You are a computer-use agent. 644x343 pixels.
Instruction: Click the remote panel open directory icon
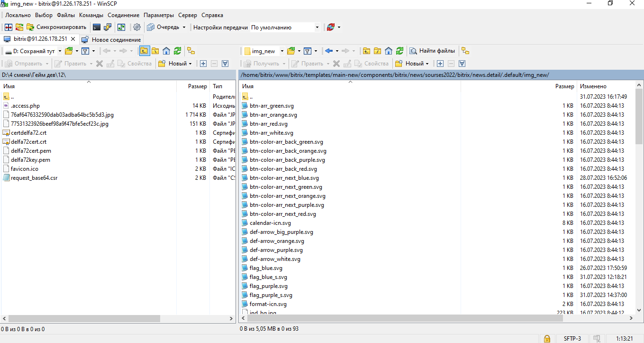[x=291, y=51]
